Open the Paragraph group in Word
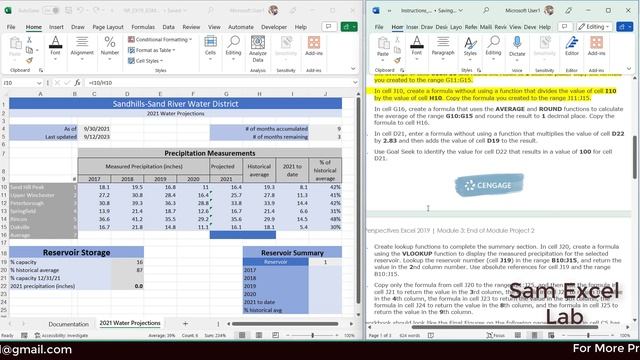640x360 pixels. click(443, 48)
